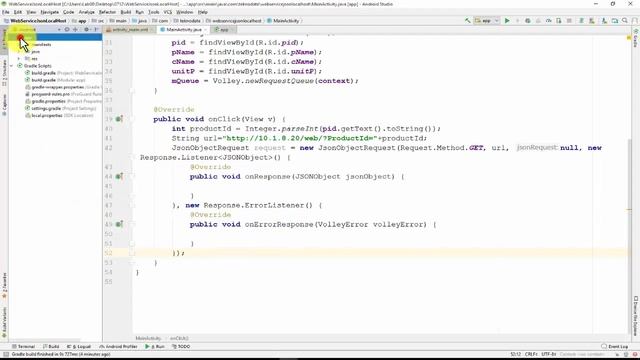Image resolution: width=640 pixels, height=360 pixels.
Task: Open the Refactor menu
Action: [x=107, y=12]
